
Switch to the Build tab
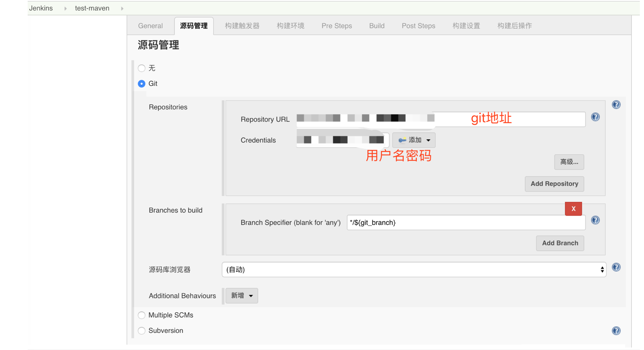(377, 26)
